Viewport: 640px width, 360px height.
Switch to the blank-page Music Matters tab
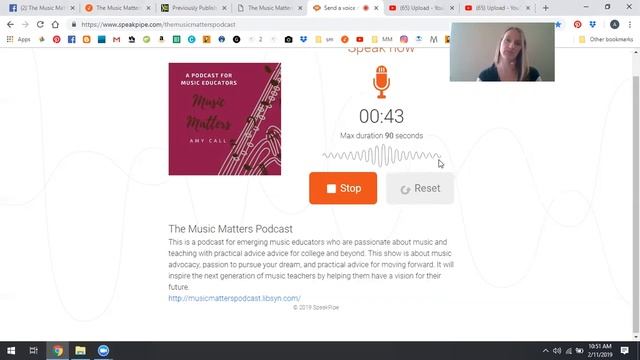(x=269, y=8)
